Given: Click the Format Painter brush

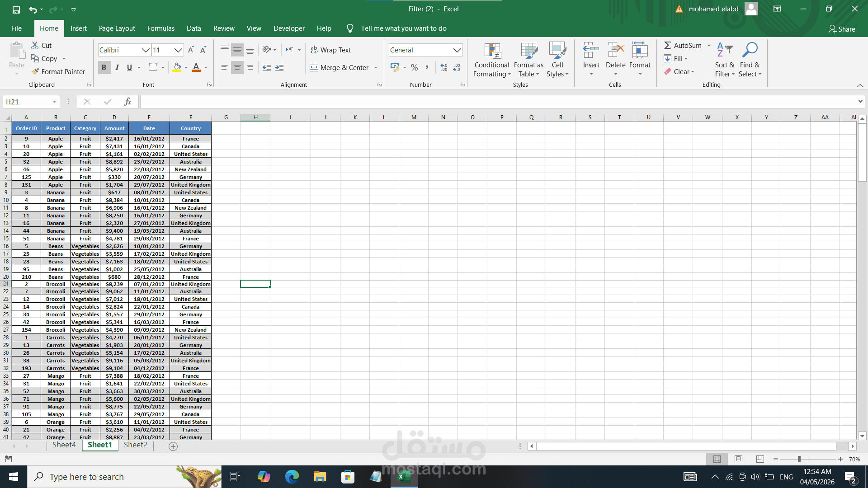Looking at the screenshot, I should (35, 71).
